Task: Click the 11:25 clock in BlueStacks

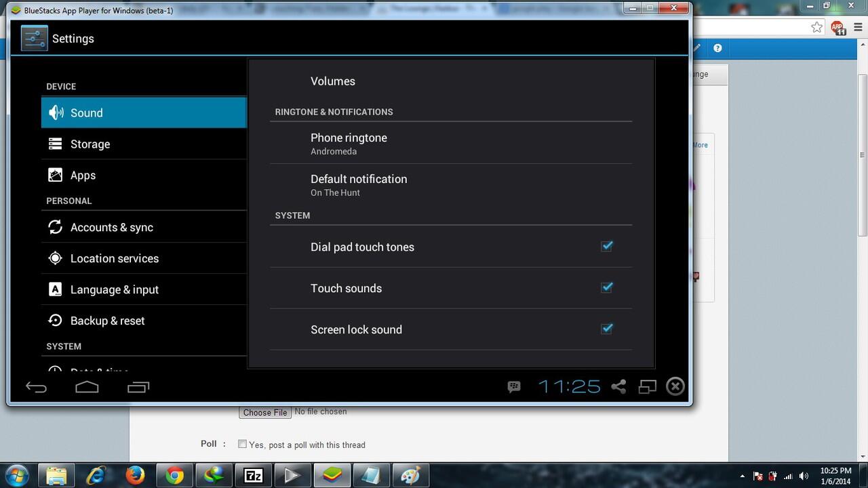Action: pos(570,386)
